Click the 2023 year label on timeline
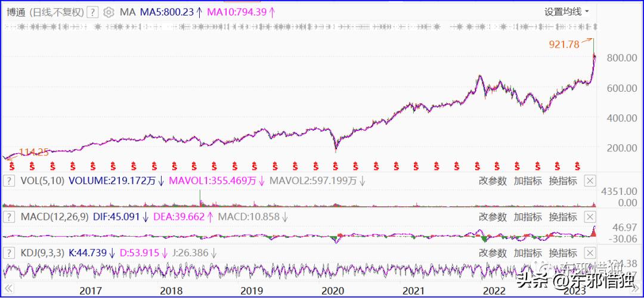Screen dimensions: 644x298 (575, 291)
